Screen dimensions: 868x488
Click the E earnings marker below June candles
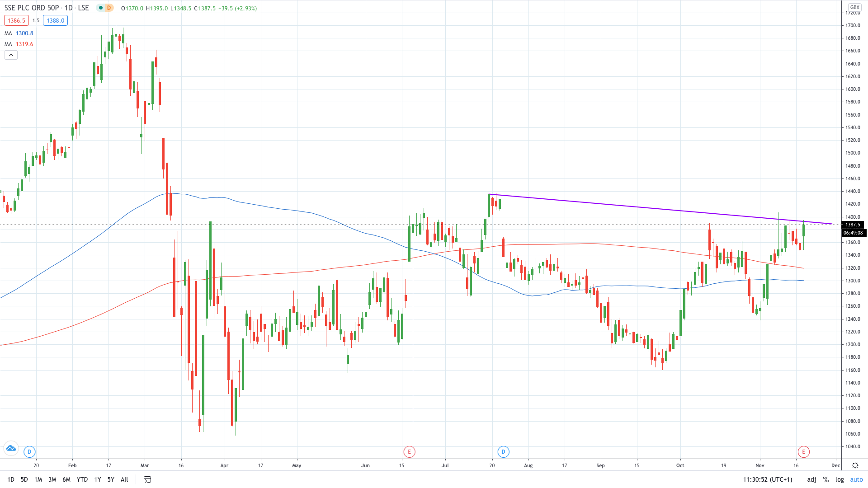pyautogui.click(x=409, y=451)
